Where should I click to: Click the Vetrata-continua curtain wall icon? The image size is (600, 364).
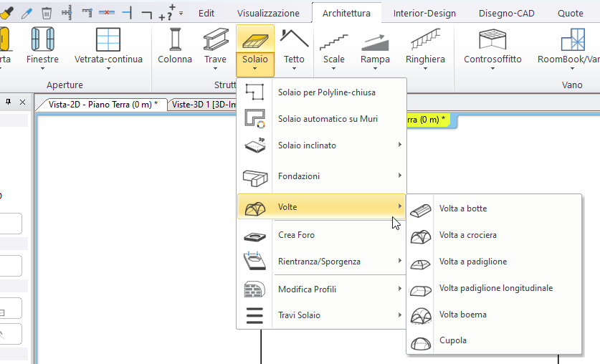coord(108,39)
